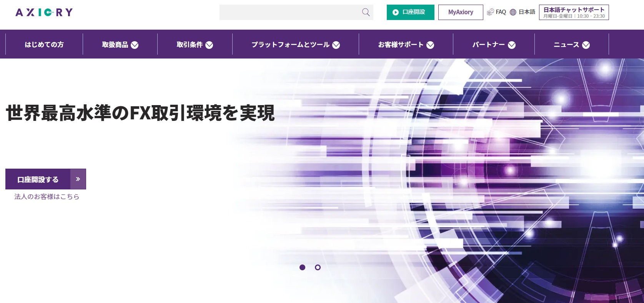Open プラットフォームとツール menu
The height and width of the screenshot is (303, 644).
290,45
